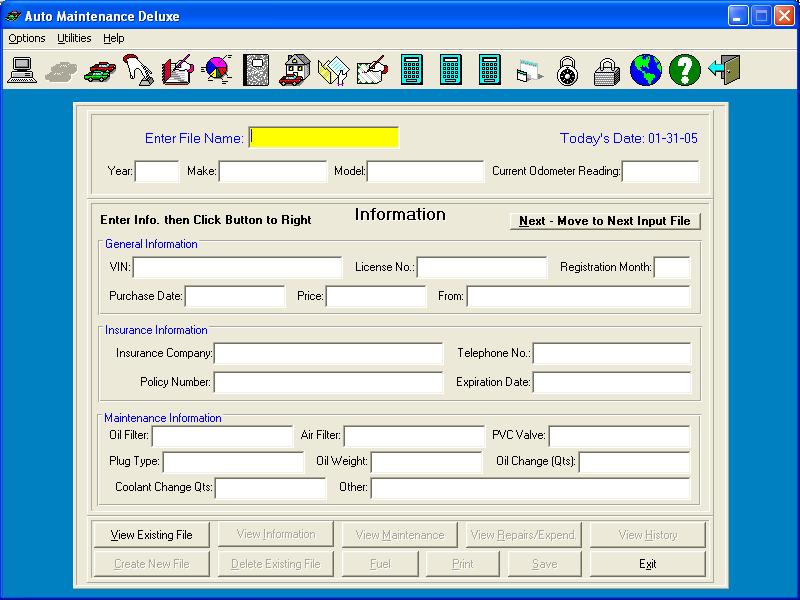Click the View Maintenance button

point(399,535)
